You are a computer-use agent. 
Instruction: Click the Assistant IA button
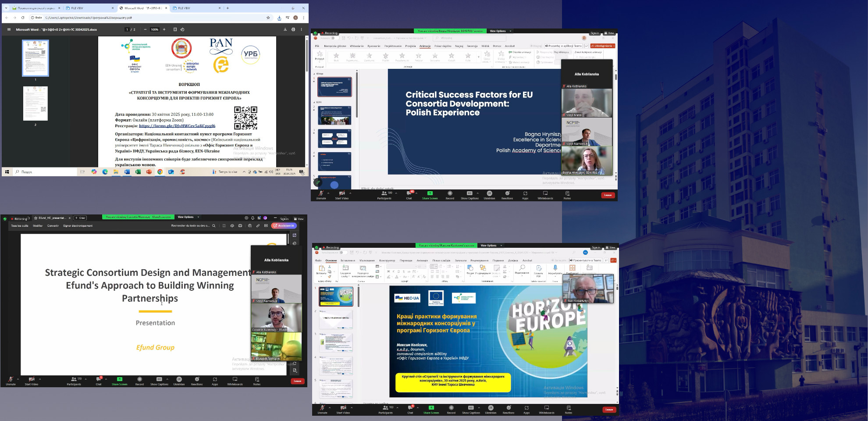284,226
